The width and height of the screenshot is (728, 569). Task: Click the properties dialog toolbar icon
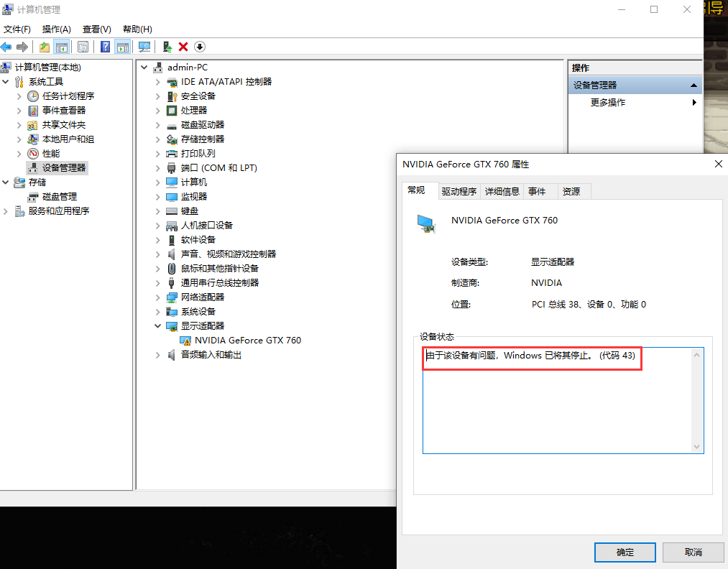(x=83, y=47)
